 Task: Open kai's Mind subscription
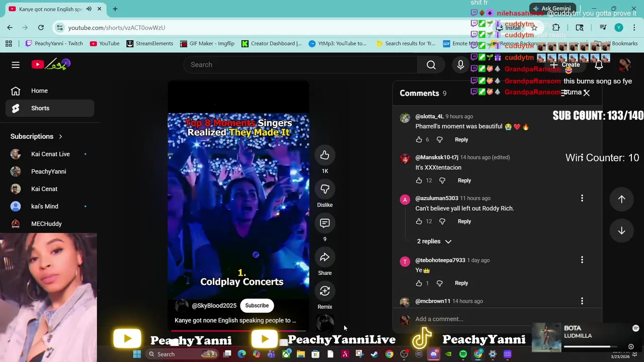point(50,206)
